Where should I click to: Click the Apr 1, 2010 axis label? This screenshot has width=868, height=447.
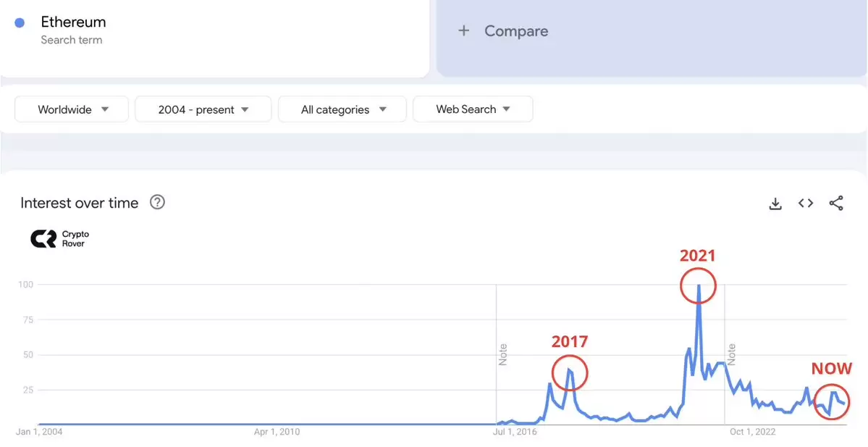[277, 432]
